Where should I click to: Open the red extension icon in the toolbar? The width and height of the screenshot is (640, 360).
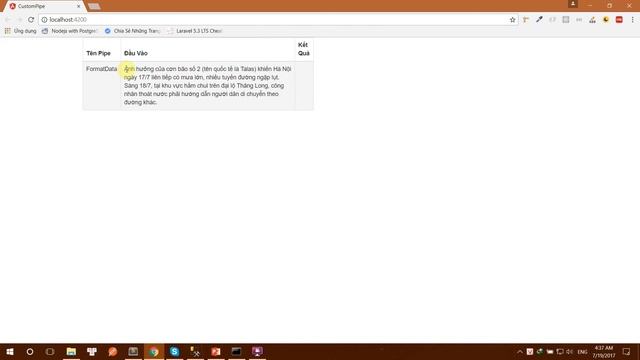pos(619,20)
